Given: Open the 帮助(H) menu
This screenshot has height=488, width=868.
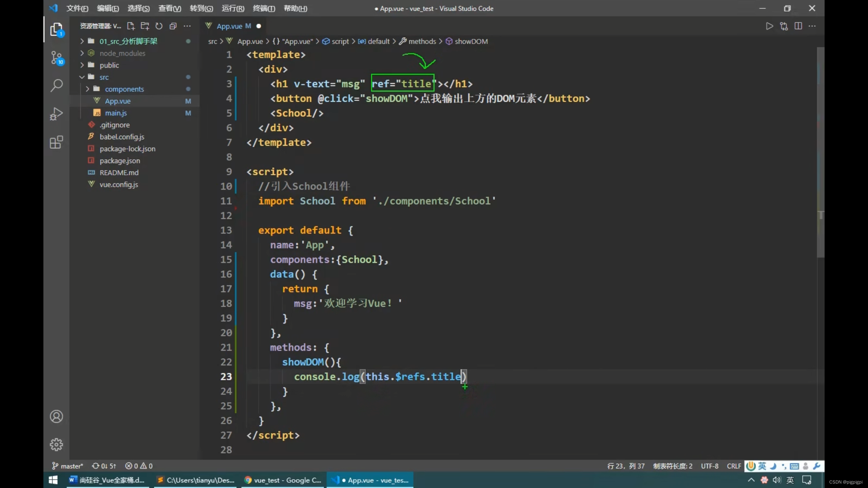Looking at the screenshot, I should tap(295, 8).
